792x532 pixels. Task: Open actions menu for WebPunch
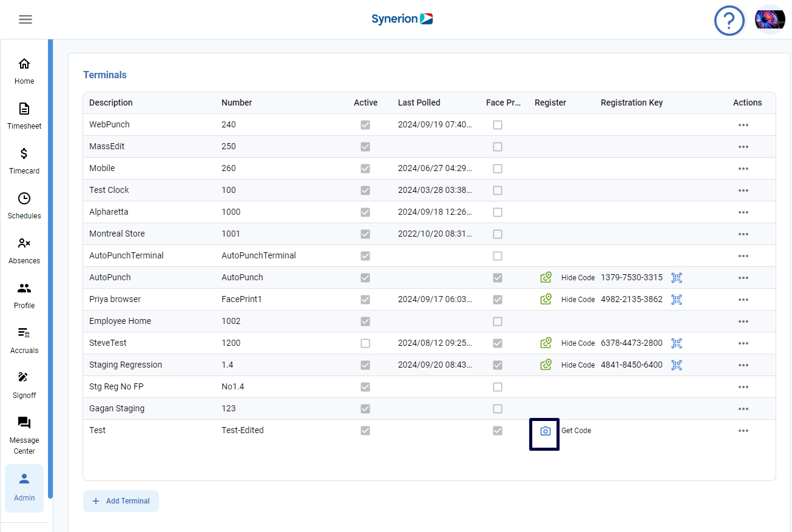[x=743, y=125]
